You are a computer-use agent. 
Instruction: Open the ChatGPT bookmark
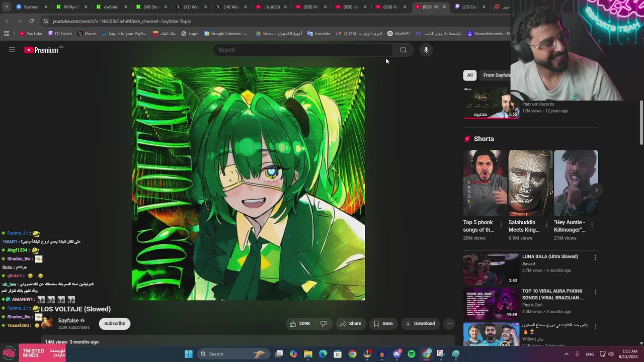(398, 34)
